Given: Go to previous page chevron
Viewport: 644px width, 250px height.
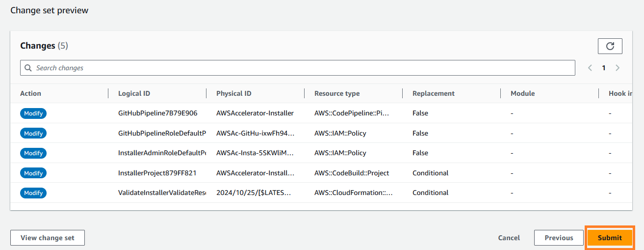Looking at the screenshot, I should pos(590,68).
